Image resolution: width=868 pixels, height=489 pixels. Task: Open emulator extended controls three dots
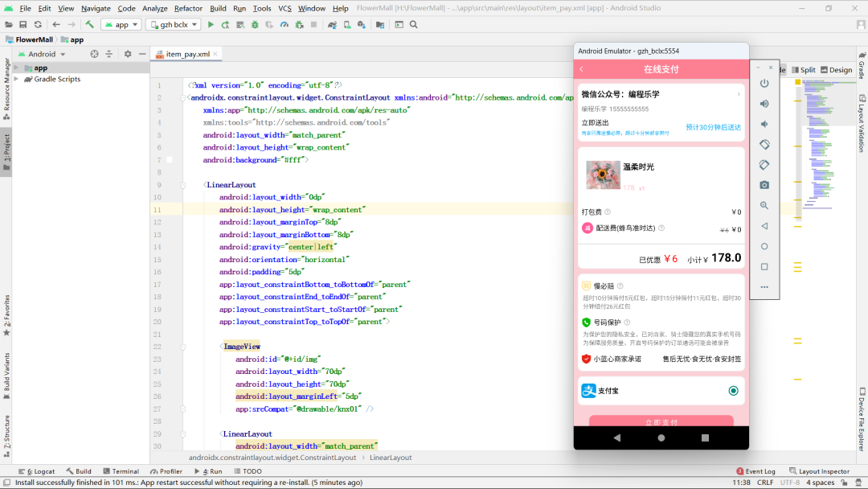pyautogui.click(x=764, y=287)
